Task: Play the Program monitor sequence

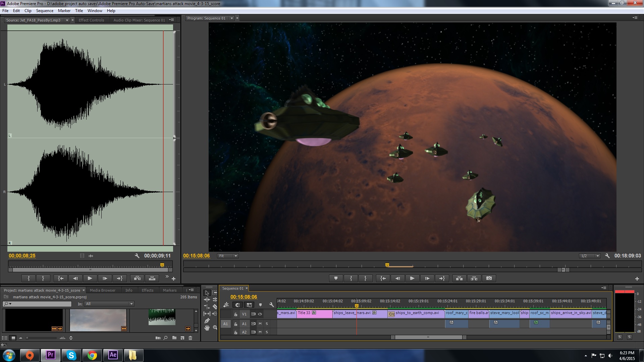Action: [412, 278]
